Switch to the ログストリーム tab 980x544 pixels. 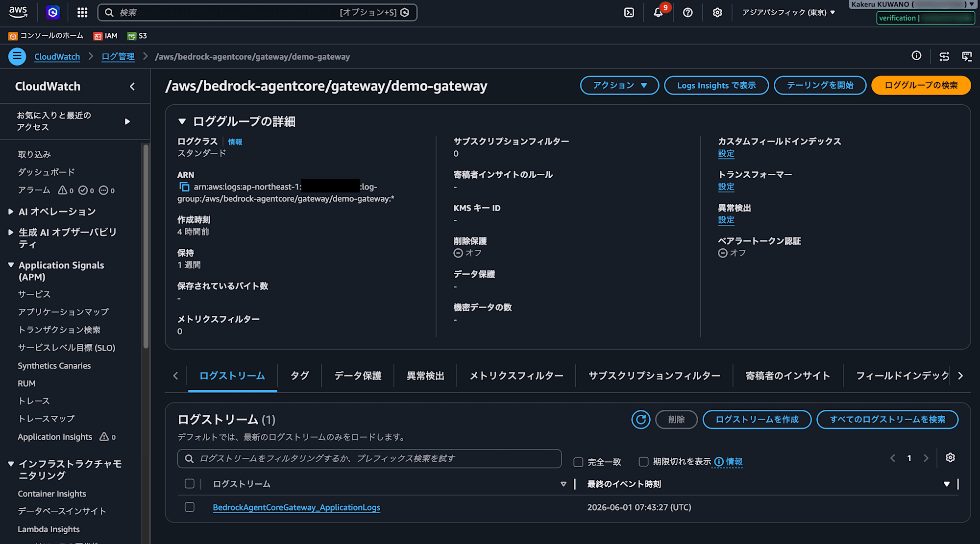coord(232,376)
